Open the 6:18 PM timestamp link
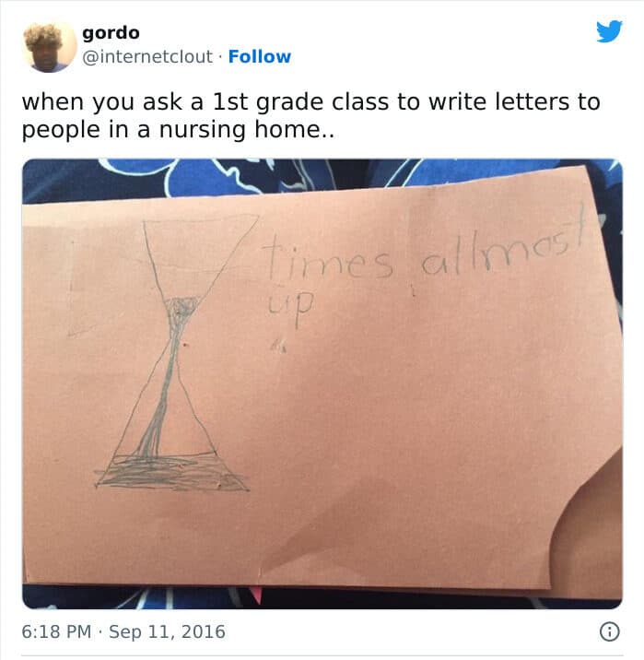The image size is (644, 660). 56,631
